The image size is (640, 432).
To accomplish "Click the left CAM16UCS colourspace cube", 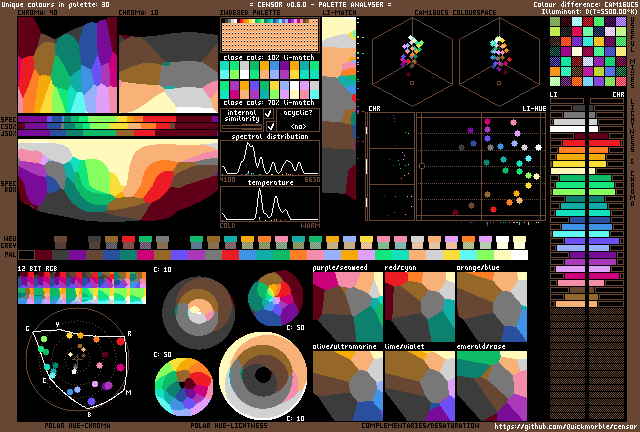I will [x=412, y=58].
